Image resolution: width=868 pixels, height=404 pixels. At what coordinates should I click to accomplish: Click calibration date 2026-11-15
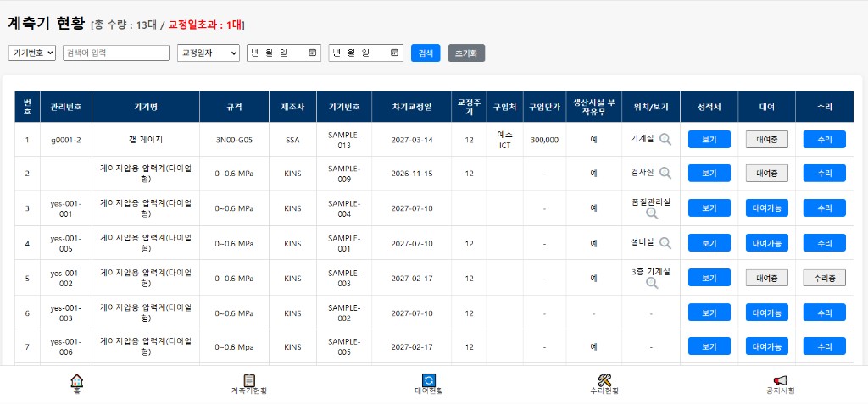tap(411, 174)
